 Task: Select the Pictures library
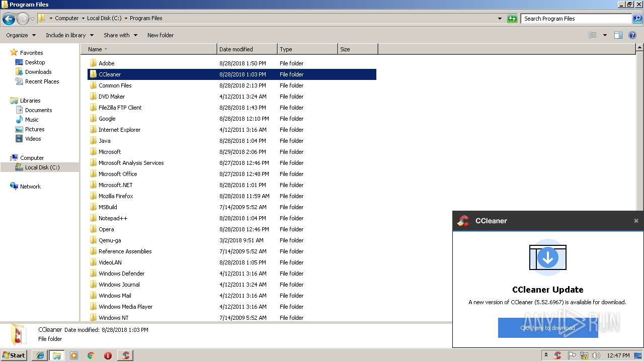click(35, 129)
